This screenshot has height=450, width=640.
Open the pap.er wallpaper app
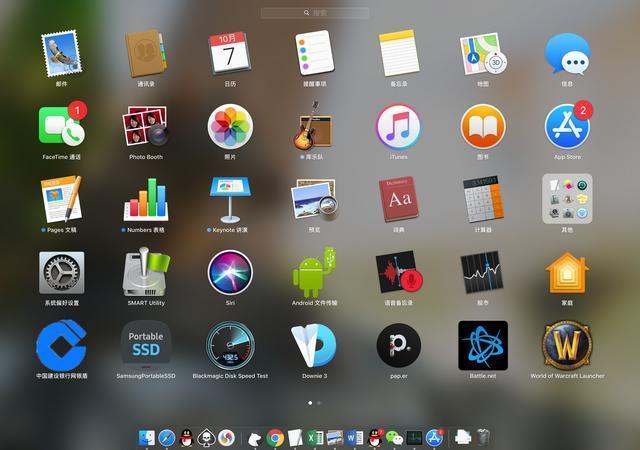pos(398,345)
